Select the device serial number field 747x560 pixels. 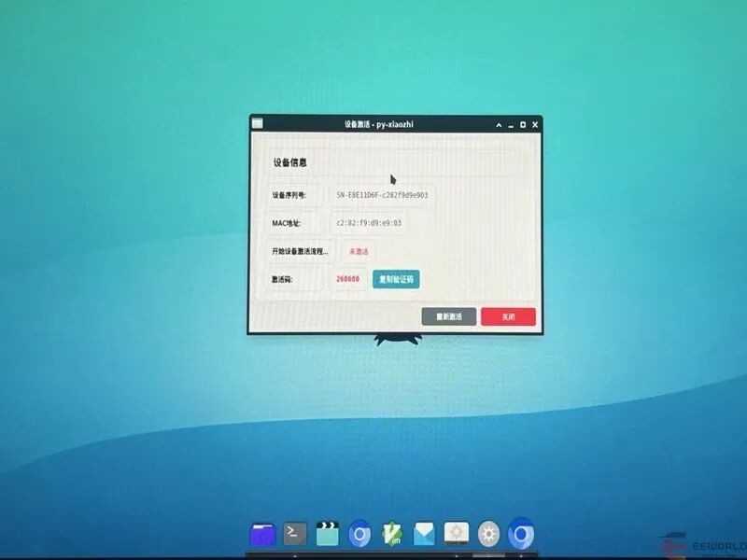(382, 195)
